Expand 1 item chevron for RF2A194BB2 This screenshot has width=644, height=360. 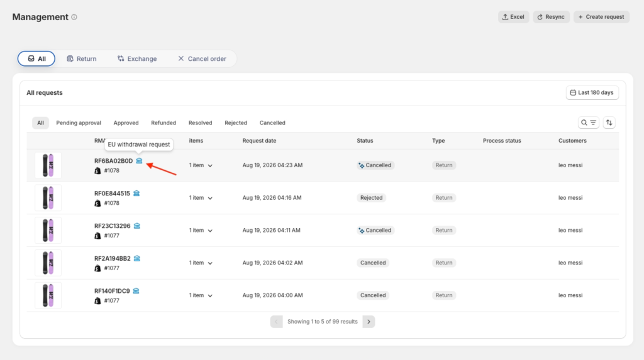210,263
